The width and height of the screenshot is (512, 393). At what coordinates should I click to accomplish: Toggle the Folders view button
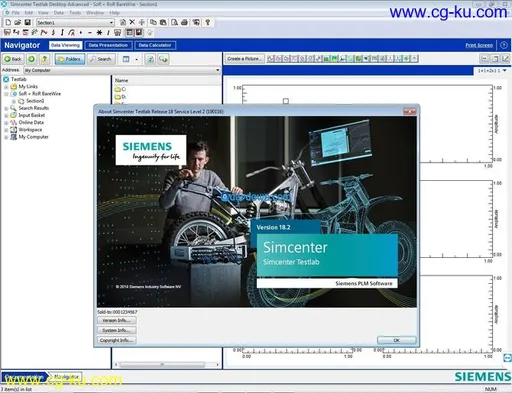(x=70, y=59)
